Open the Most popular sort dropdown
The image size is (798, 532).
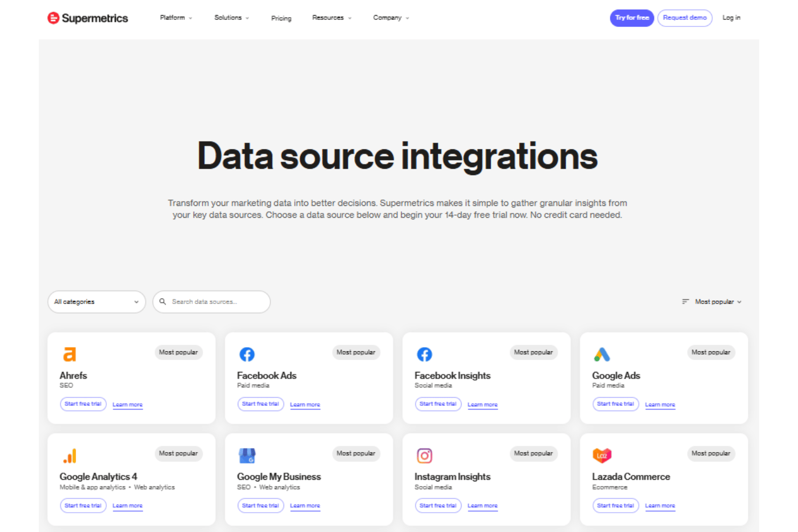[712, 302]
